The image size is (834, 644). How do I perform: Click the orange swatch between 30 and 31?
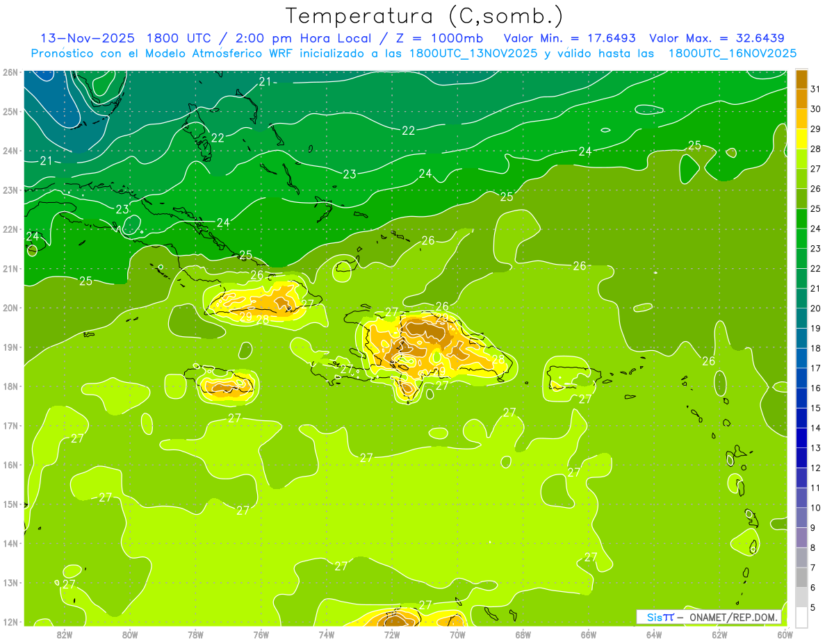point(801,99)
